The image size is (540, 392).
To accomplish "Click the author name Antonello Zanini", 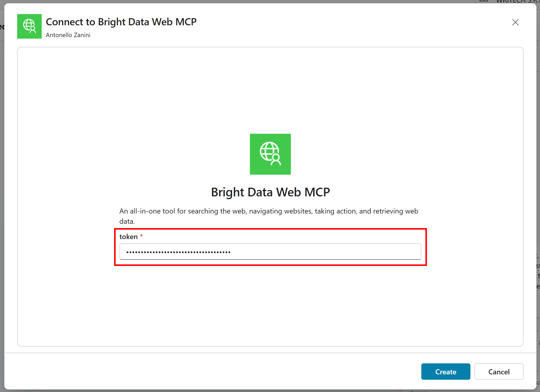I will pos(68,35).
